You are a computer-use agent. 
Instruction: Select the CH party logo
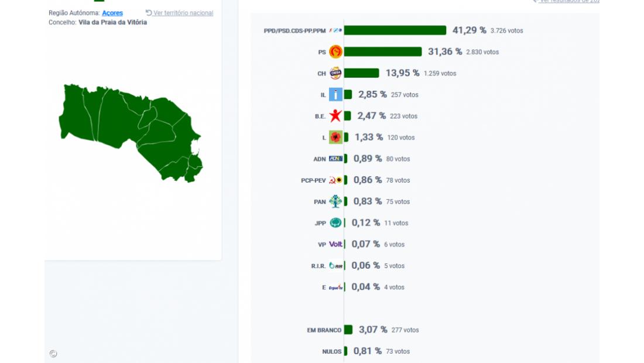point(335,73)
